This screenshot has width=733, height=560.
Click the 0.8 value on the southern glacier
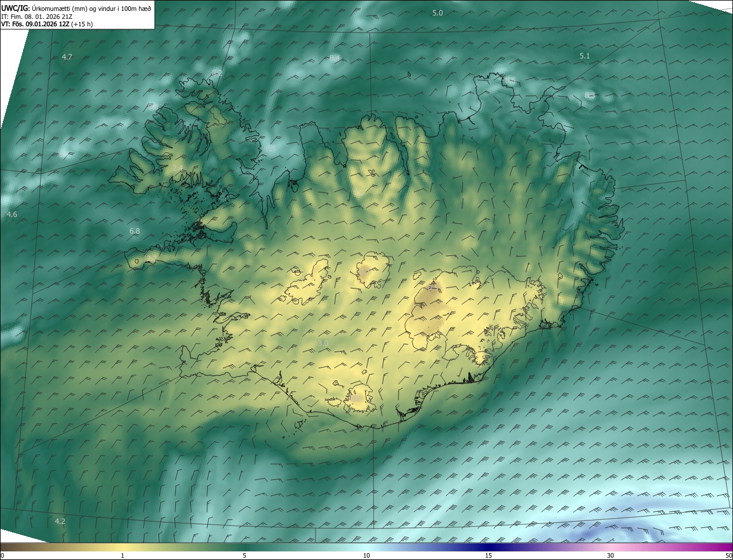[x=355, y=398]
